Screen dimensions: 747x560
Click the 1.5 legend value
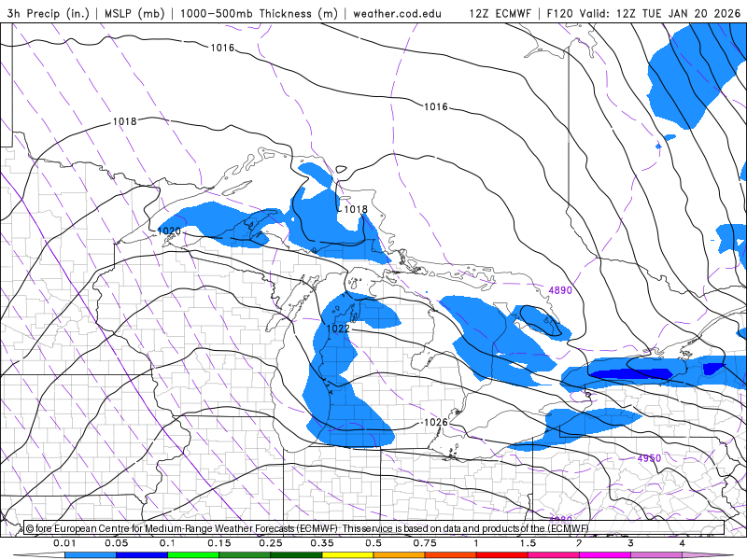click(528, 543)
